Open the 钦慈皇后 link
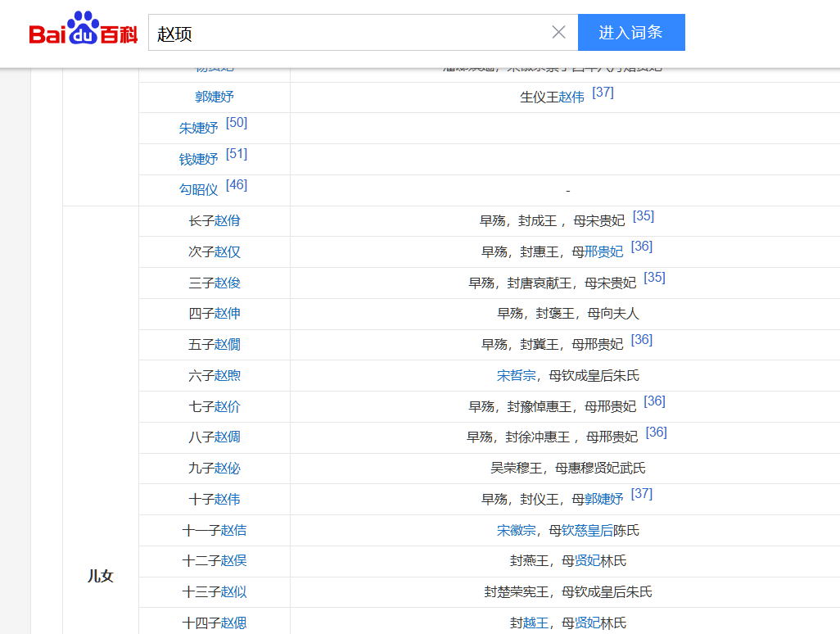Screen dimensions: 840x634 pyautogui.click(x=587, y=530)
